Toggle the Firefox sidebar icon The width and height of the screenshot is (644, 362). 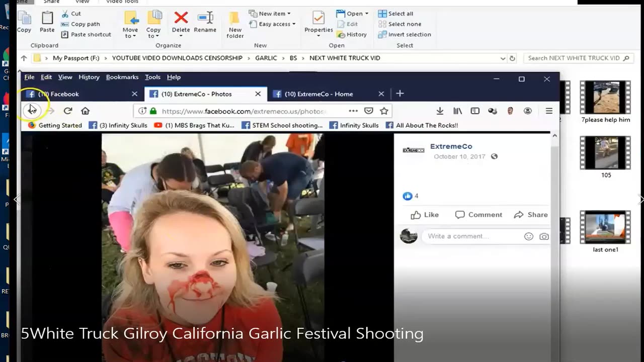point(475,111)
